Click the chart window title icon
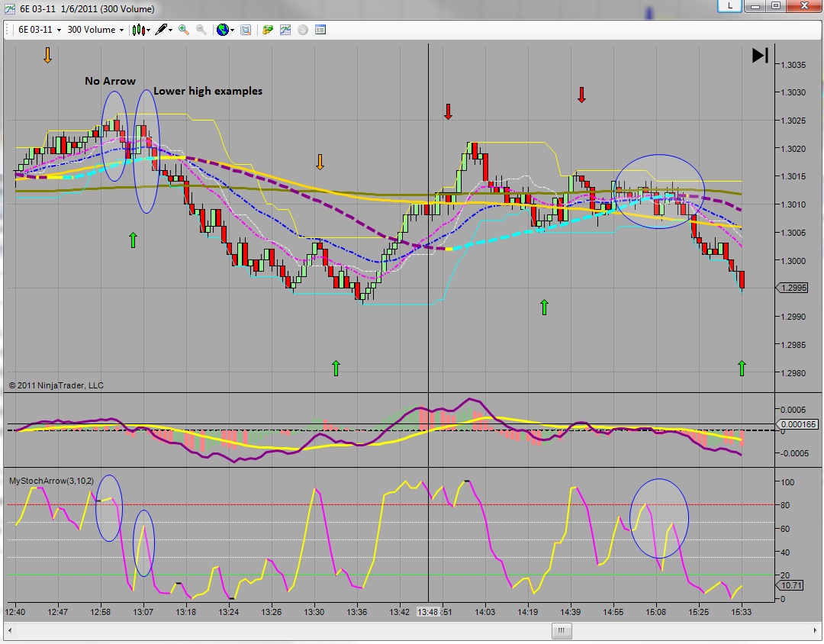The image size is (824, 644). (x=9, y=8)
